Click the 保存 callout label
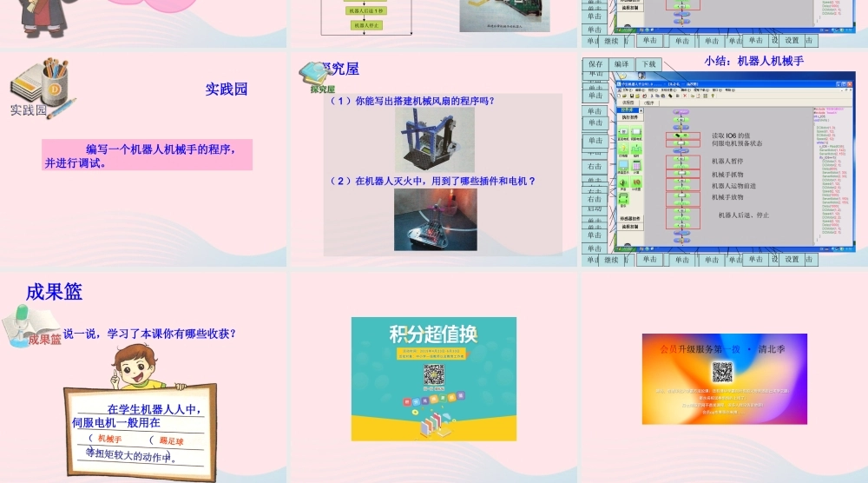Viewport: 868px width, 483px height. pyautogui.click(x=595, y=64)
